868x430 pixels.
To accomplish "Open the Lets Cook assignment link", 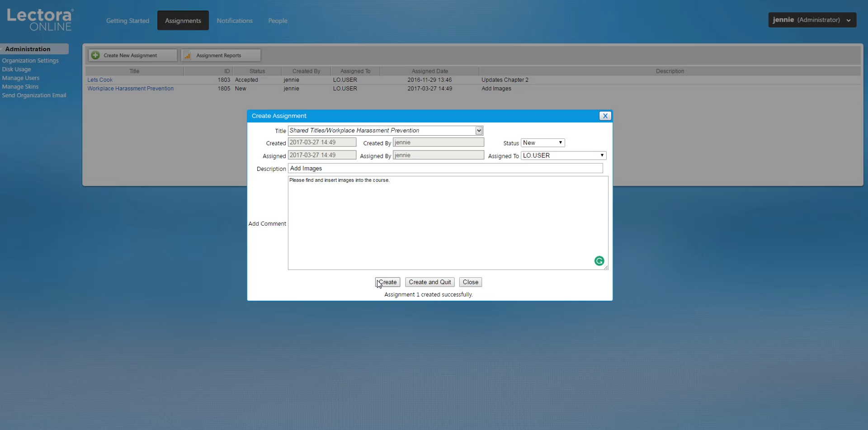I will click(100, 80).
